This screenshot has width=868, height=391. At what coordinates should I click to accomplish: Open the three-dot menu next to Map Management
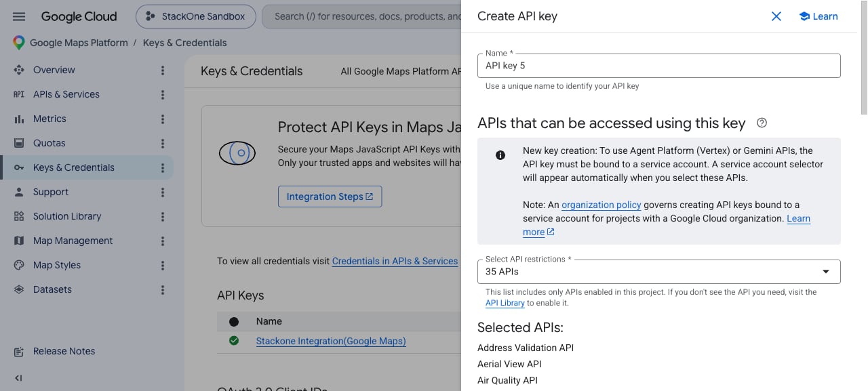(x=163, y=241)
